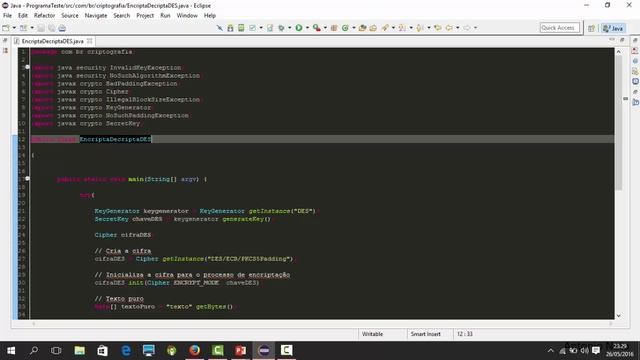Click the Run Last Tool icon
The image size is (640, 360).
pyautogui.click(x=317, y=28)
